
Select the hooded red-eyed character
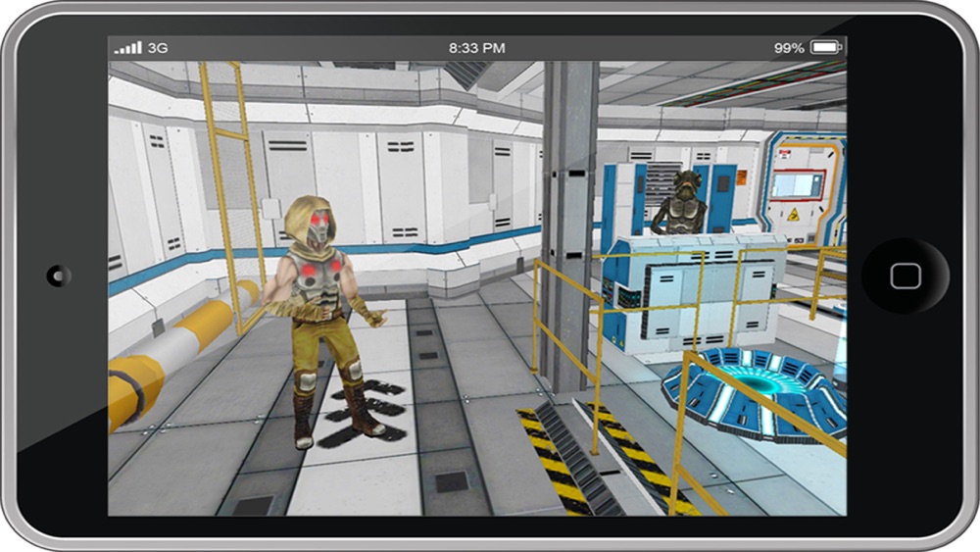(323, 319)
